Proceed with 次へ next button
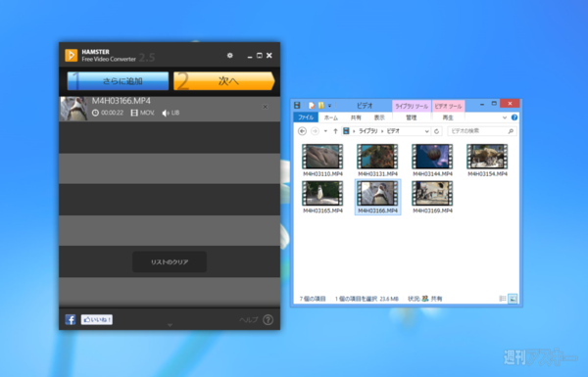This screenshot has height=377, width=588. pyautogui.click(x=223, y=81)
